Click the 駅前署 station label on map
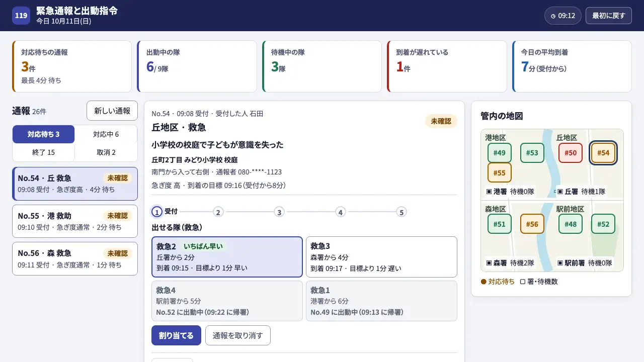Viewport: 644px width, 362px height. [585, 262]
